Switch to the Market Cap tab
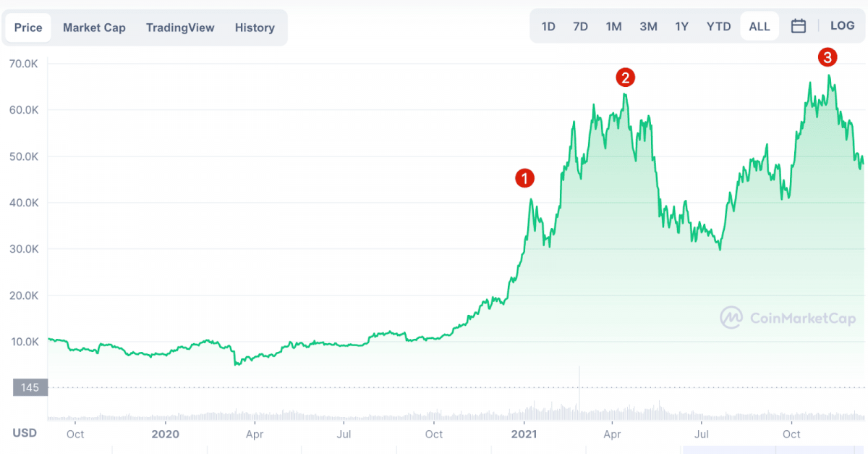The width and height of the screenshot is (868, 454). click(94, 28)
